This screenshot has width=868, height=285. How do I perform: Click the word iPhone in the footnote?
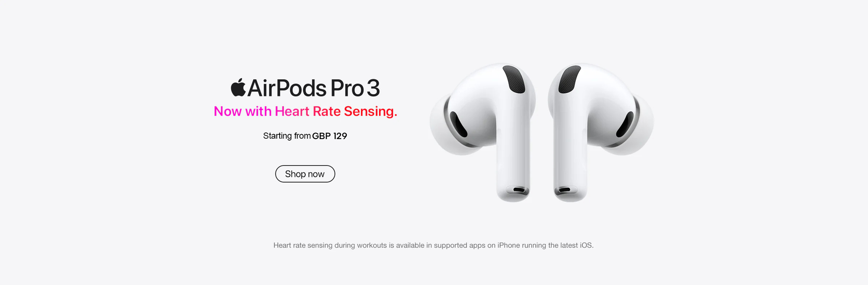[509, 245]
